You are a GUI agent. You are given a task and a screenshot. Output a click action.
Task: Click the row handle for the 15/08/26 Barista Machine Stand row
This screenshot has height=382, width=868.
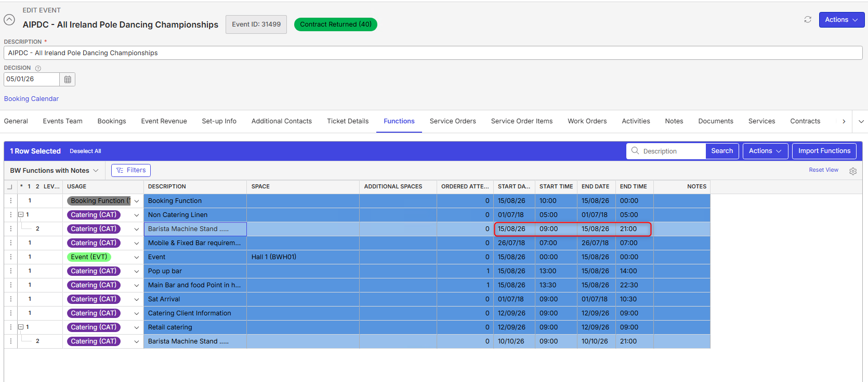(x=11, y=229)
